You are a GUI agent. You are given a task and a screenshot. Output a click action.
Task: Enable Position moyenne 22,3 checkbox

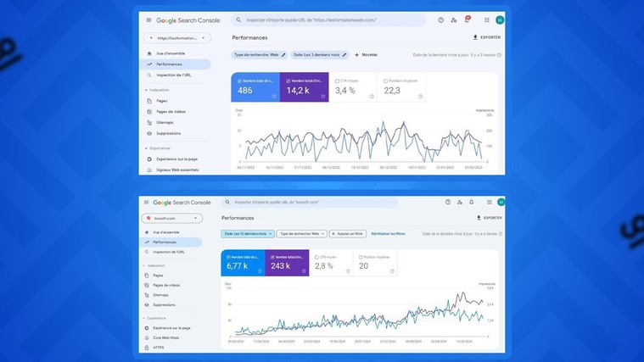(x=385, y=81)
